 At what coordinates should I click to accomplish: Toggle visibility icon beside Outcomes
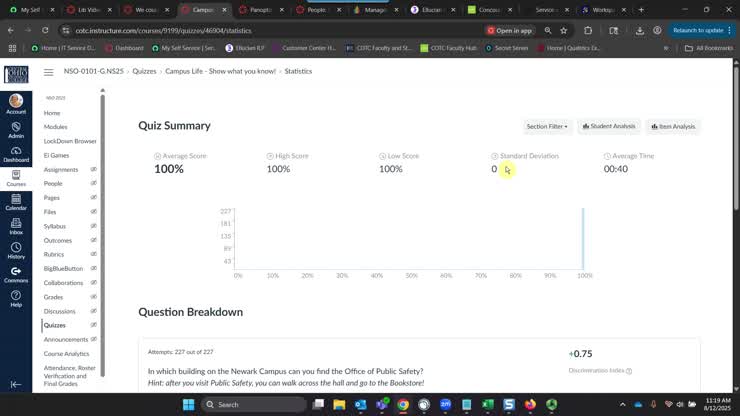coord(93,240)
